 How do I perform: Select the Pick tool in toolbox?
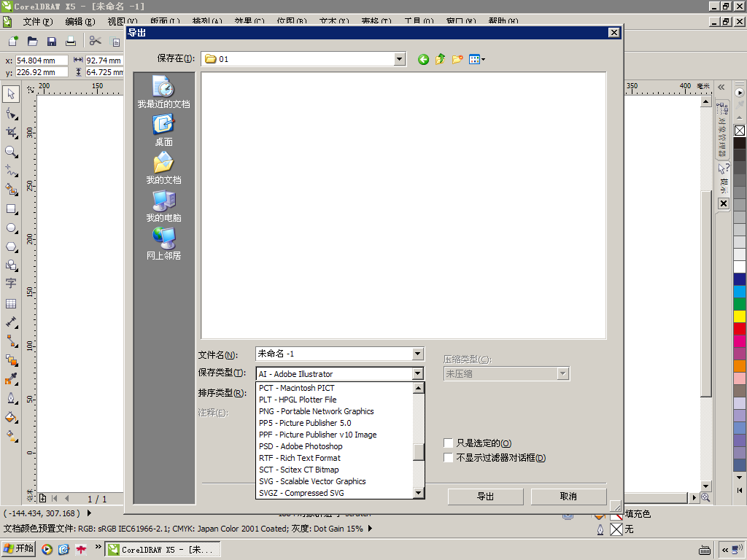point(11,94)
